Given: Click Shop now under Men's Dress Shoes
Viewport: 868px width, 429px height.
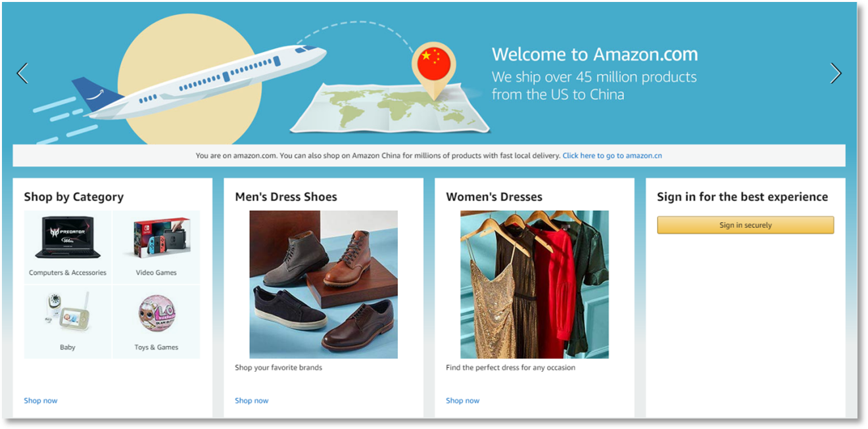Looking at the screenshot, I should click(252, 401).
